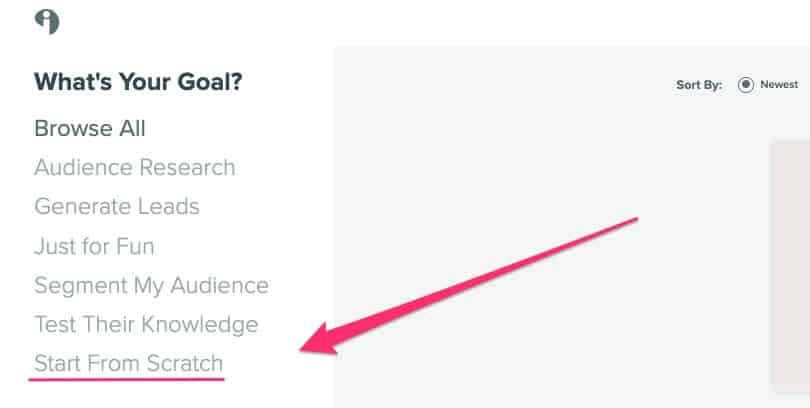Select the Generate Leads goal
Screen dimensions: 810x408
(x=117, y=207)
